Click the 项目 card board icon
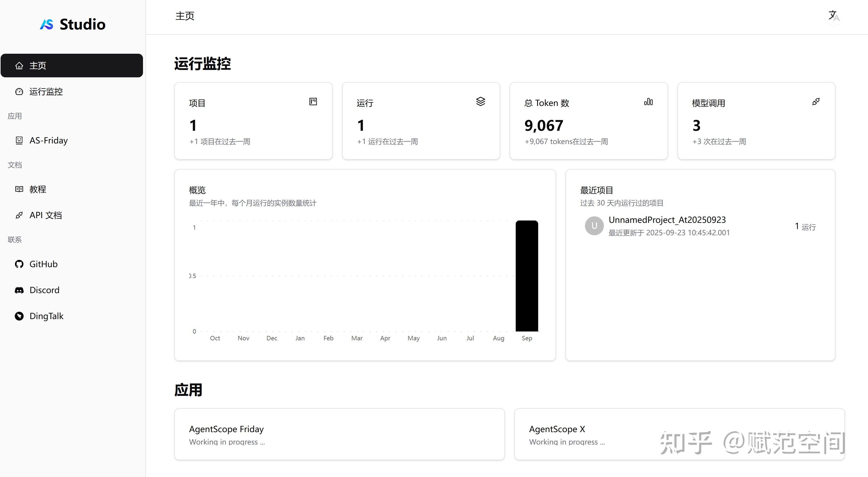The width and height of the screenshot is (868, 477). [x=313, y=102]
